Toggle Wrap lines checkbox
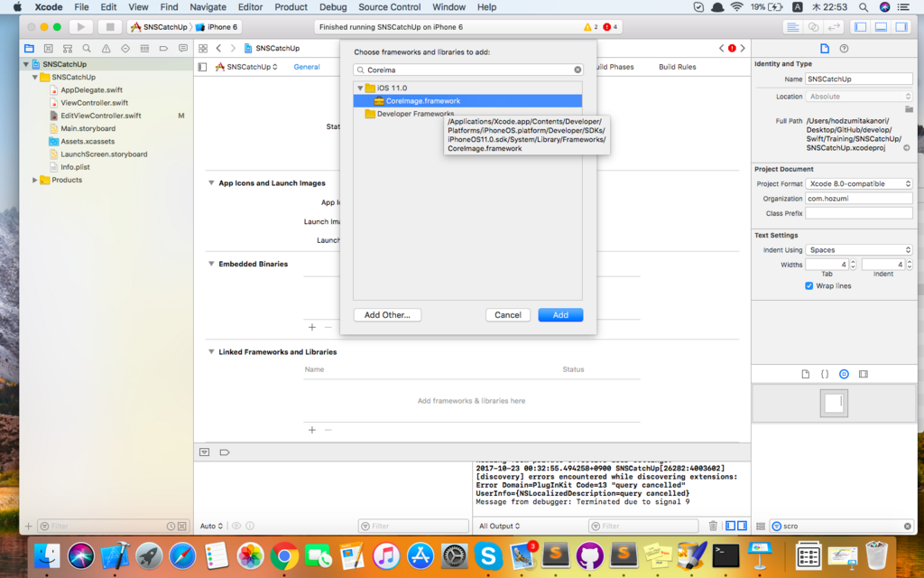 (809, 285)
